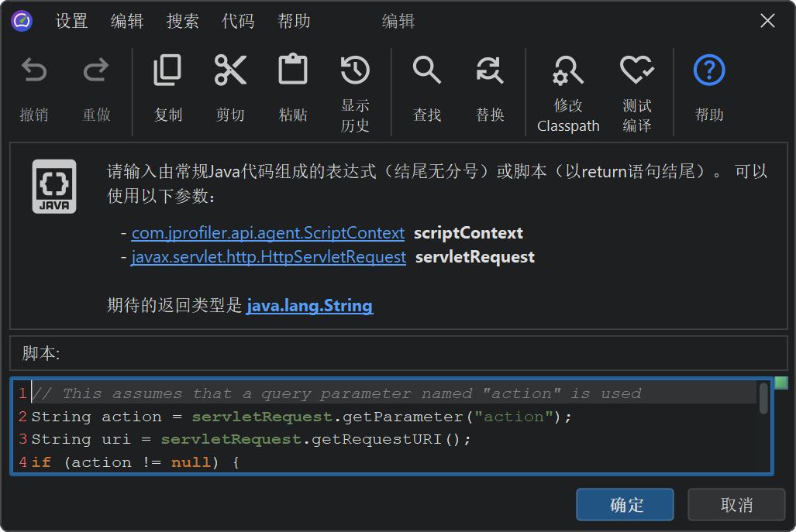The width and height of the screenshot is (796, 532).
Task: Open the Find (查找) magnifier tool
Action: [x=427, y=71]
